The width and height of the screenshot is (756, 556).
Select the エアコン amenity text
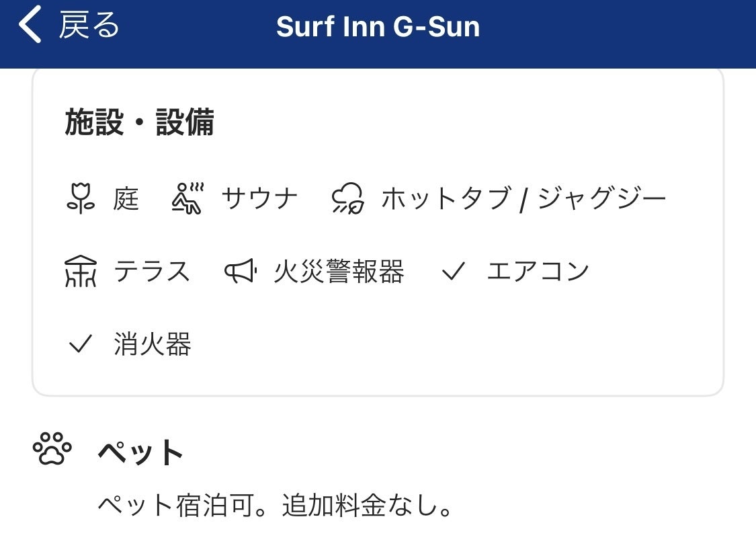coord(538,272)
